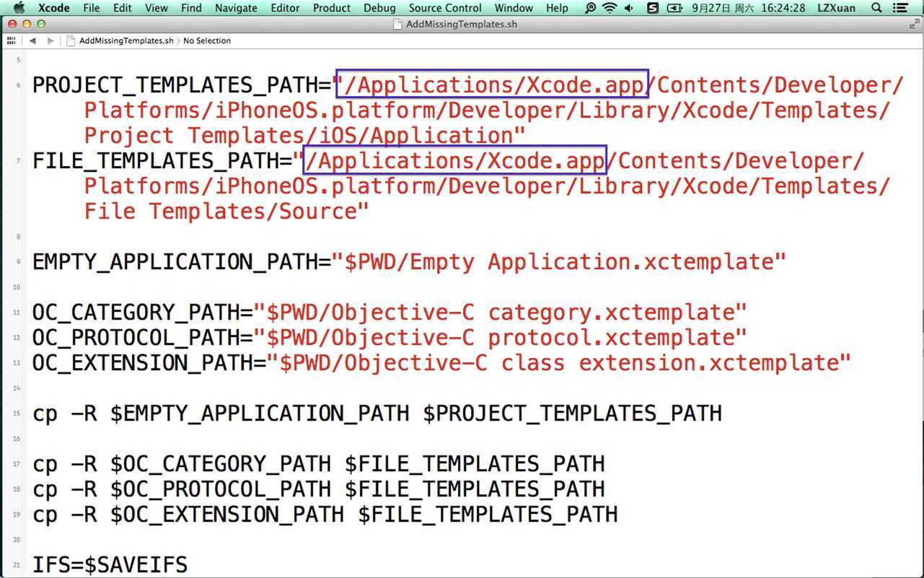
Task: Click the OC_PROTOCOL_PATH variable on line 12
Action: pyautogui.click(x=136, y=338)
